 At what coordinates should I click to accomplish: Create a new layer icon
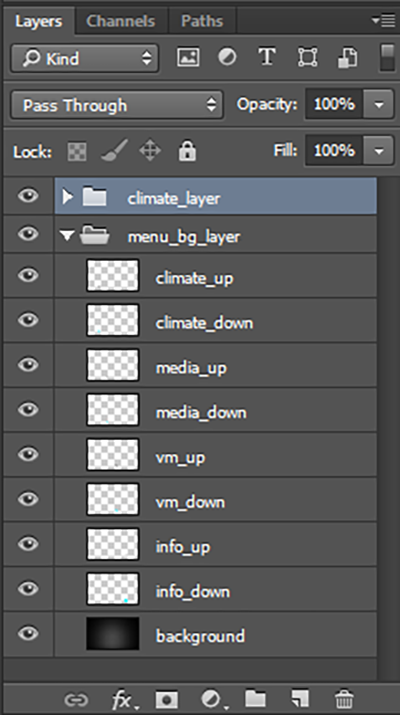300,699
